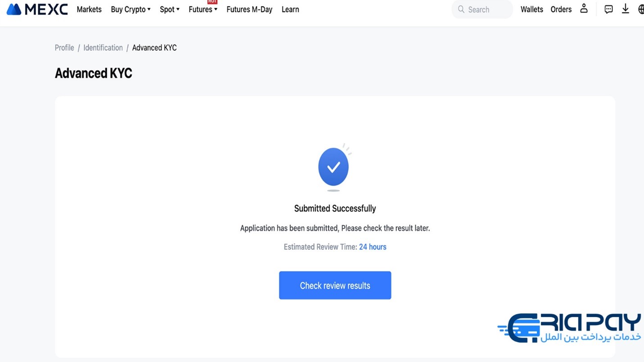The image size is (644, 362).
Task: Click the blue checkmark success icon
Action: coord(334,167)
